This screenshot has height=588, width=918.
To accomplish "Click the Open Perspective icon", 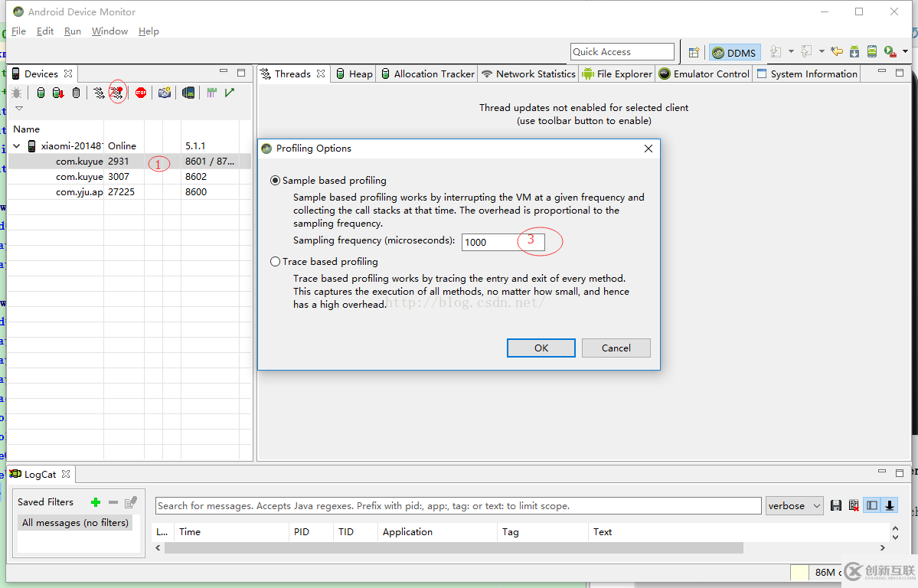I will click(694, 53).
